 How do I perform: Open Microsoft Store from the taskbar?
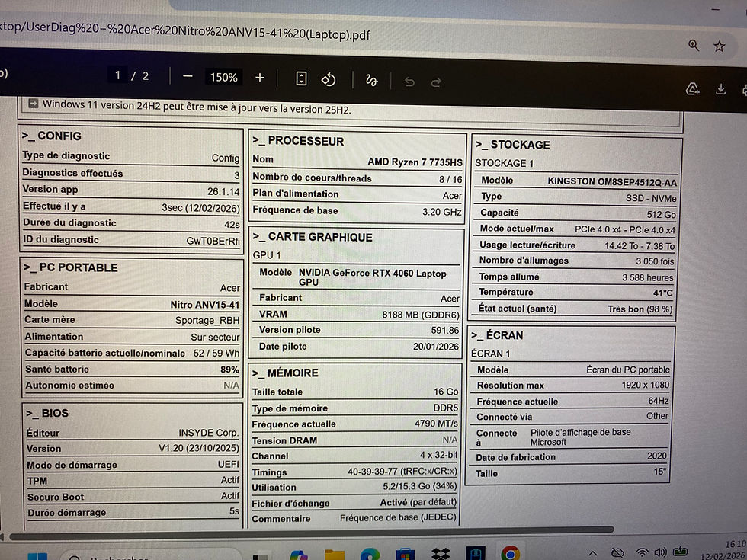pyautogui.click(x=405, y=555)
